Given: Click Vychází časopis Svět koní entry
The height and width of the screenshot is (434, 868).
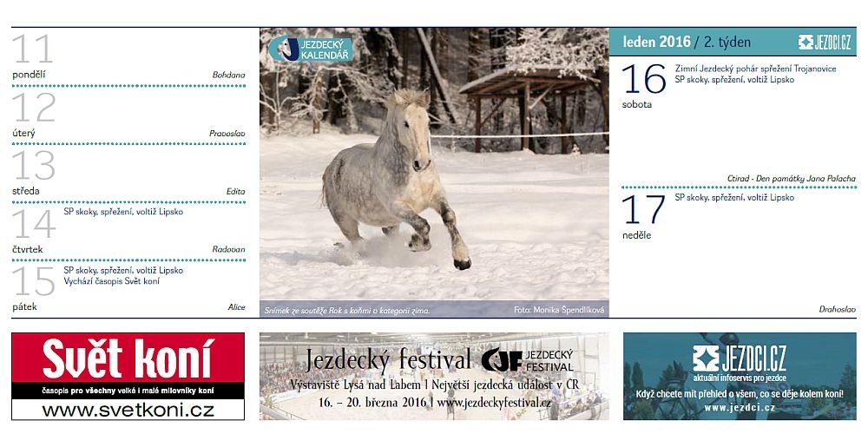Looking at the screenshot, I should pyautogui.click(x=111, y=281).
